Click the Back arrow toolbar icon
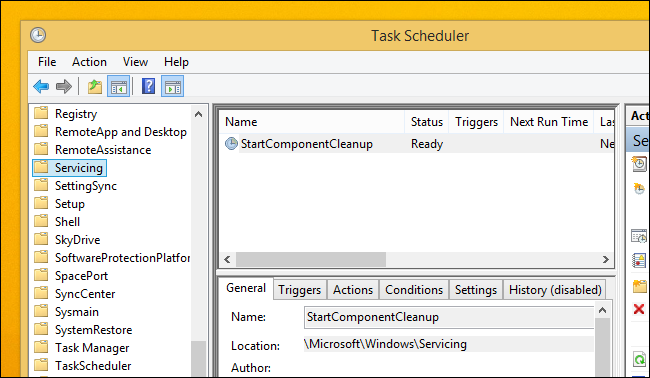The height and width of the screenshot is (378, 650). [41, 87]
